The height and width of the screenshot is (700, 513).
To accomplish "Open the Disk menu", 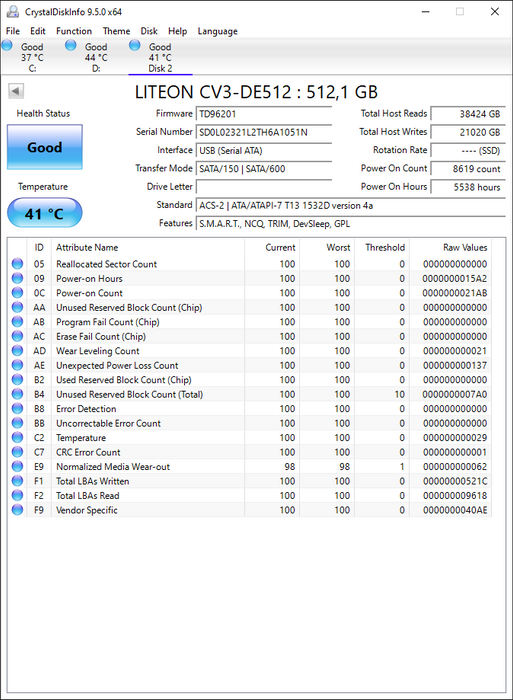I will [x=149, y=31].
